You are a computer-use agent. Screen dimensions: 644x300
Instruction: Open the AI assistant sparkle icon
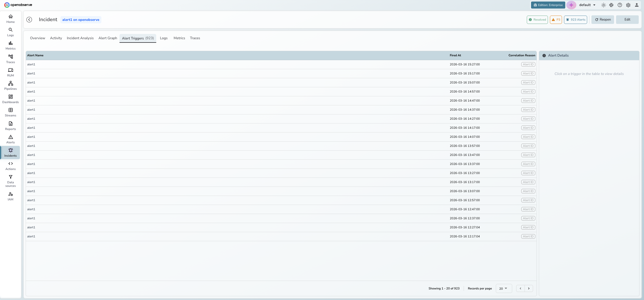pos(571,5)
